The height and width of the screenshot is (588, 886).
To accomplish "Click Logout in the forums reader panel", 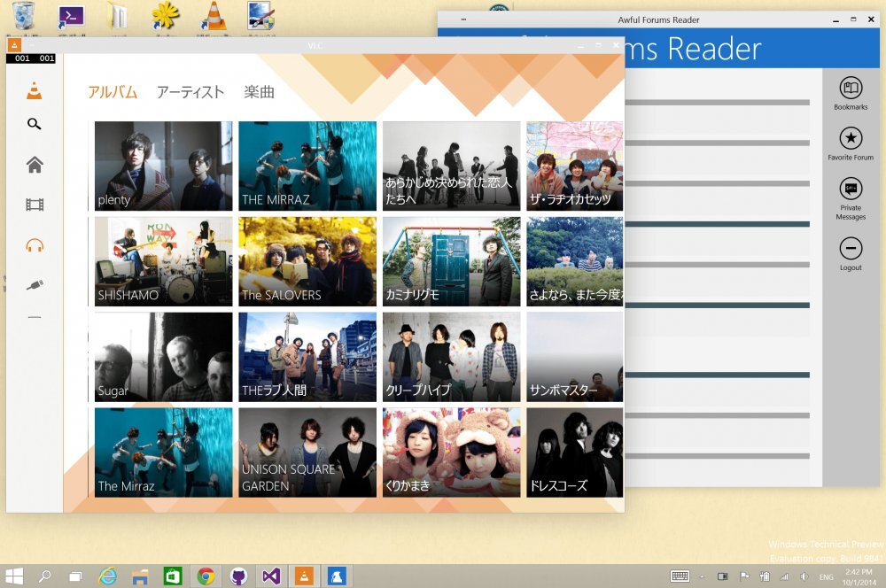I will [x=850, y=250].
